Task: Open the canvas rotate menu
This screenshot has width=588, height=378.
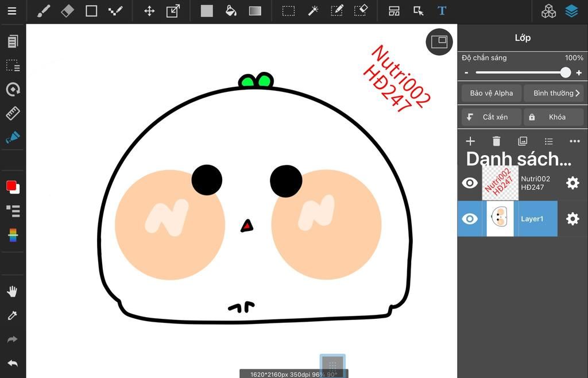Action: pyautogui.click(x=13, y=89)
